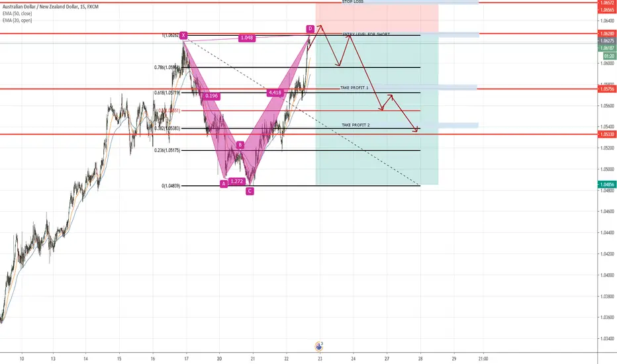Click date 29 on the time axis

[x=454, y=359]
